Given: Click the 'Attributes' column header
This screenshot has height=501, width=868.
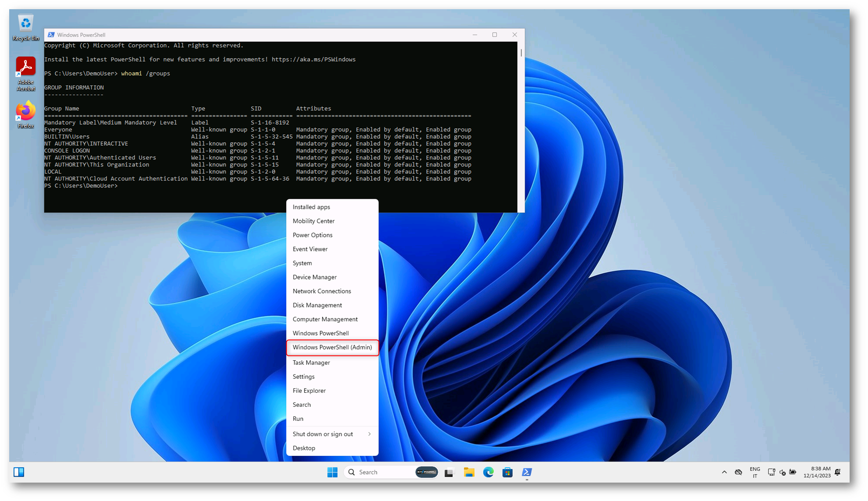Looking at the screenshot, I should point(313,108).
